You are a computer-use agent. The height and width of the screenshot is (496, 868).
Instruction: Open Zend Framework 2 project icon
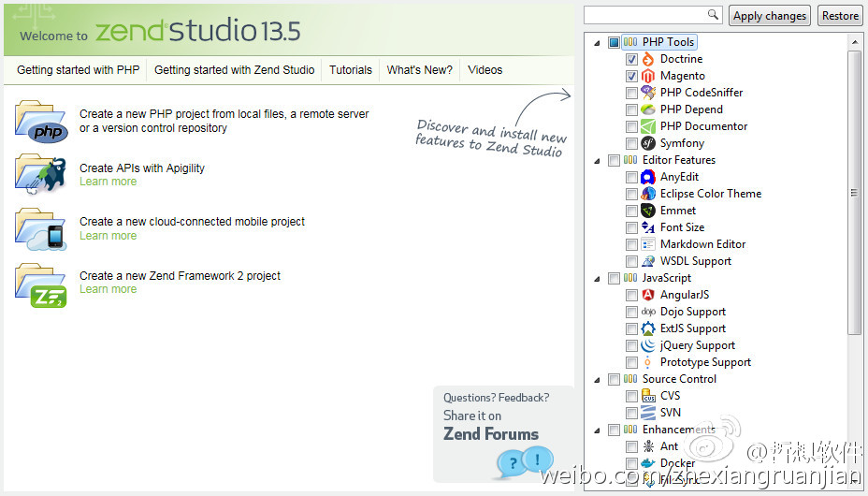(41, 285)
